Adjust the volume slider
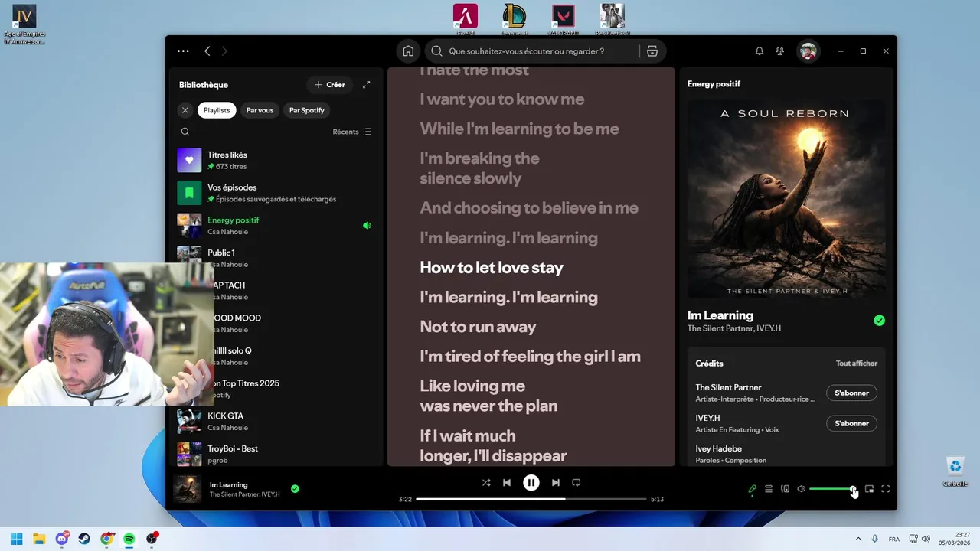The height and width of the screenshot is (551, 980). (833, 489)
